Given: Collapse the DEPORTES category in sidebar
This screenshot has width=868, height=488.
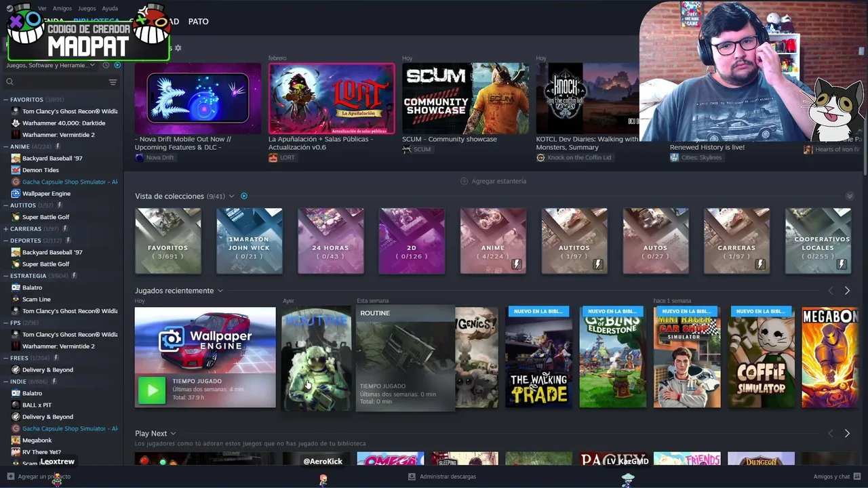Looking at the screenshot, I should pyautogui.click(x=5, y=241).
